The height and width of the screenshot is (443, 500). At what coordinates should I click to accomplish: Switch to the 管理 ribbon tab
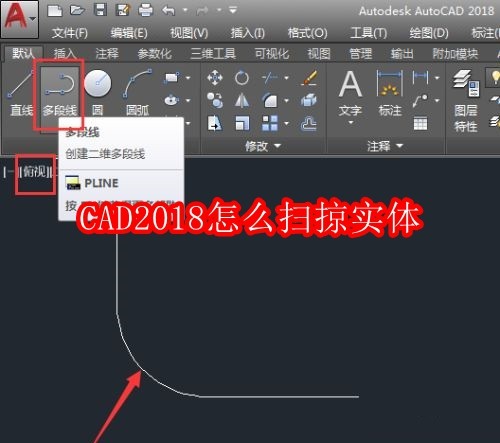point(360,54)
